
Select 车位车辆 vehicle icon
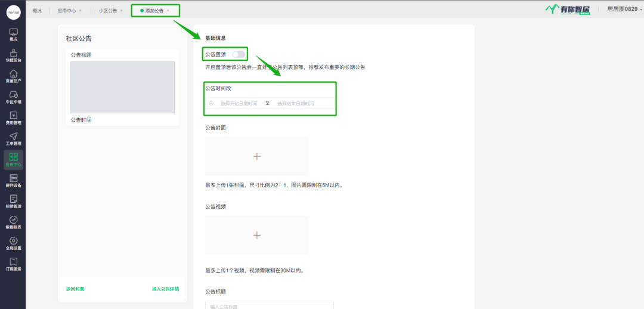pos(13,97)
